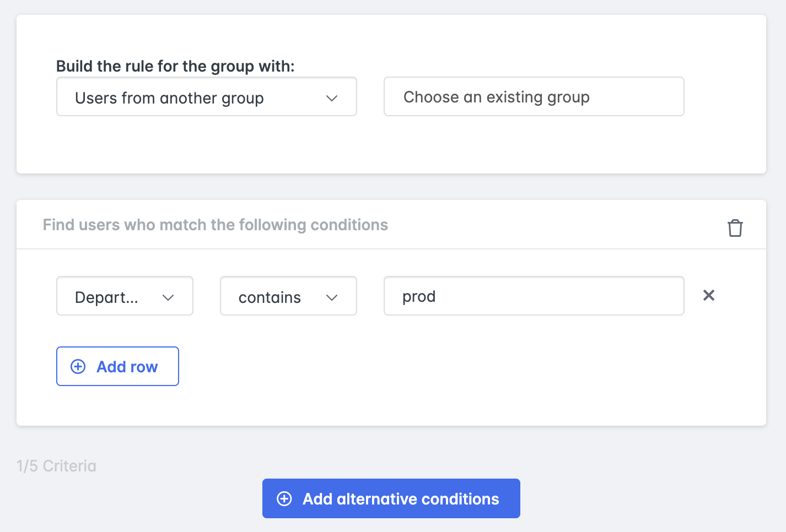
Task: Open the 'contains' operator dropdown
Action: 288,296
